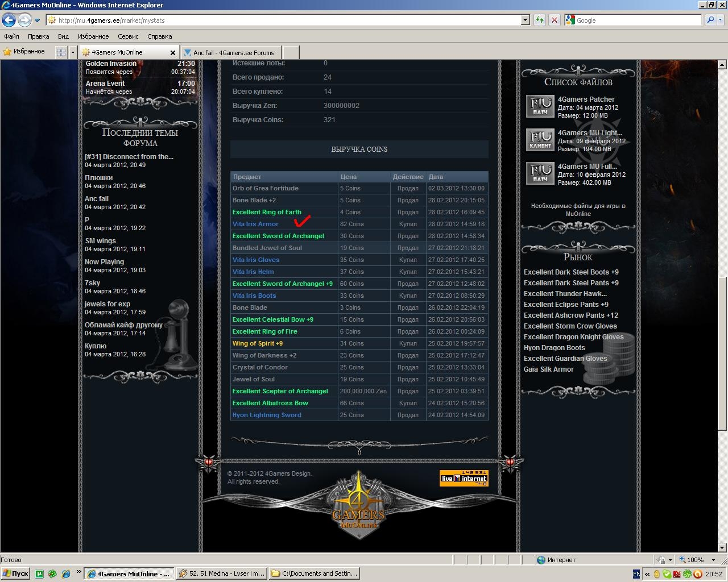Click the 4Gamers MU Light client icon
This screenshot has height=582, width=728.
click(540, 140)
